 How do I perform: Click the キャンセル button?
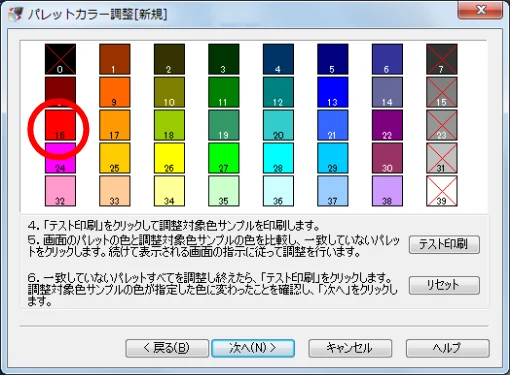[x=350, y=348]
